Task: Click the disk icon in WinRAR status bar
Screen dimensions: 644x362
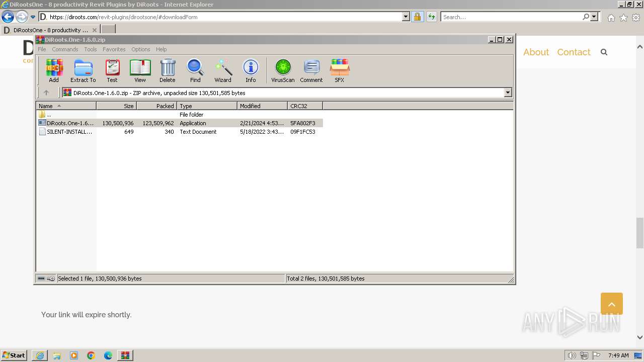Action: pyautogui.click(x=41, y=279)
